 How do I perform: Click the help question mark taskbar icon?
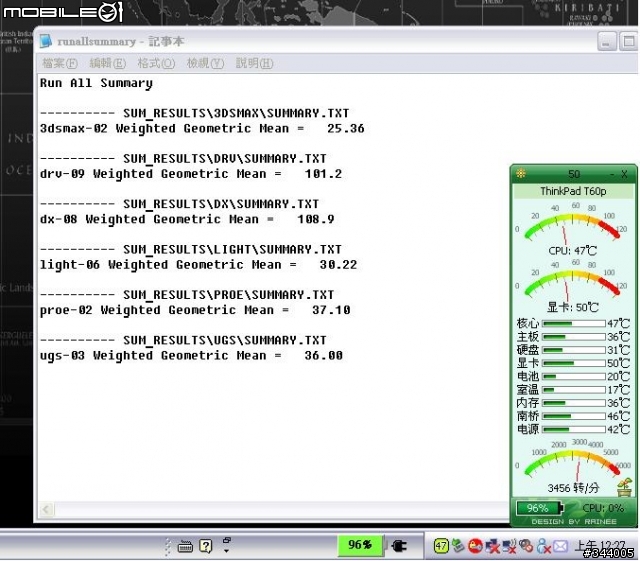(x=206, y=546)
